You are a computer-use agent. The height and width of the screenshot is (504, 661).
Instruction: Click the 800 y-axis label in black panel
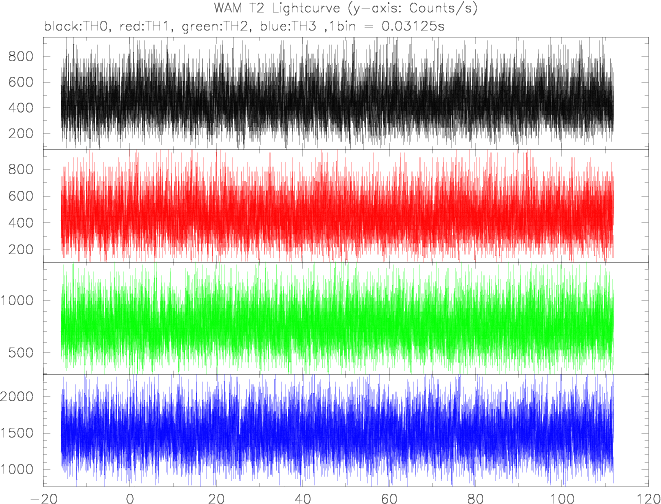click(x=21, y=56)
